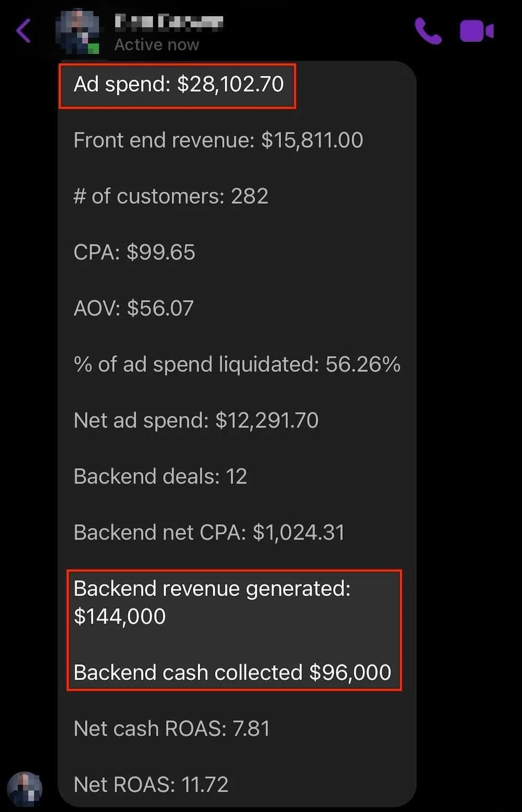Tap the 'AOV: $56.07' text
Viewport: 522px width, 812px height.
click(x=134, y=309)
